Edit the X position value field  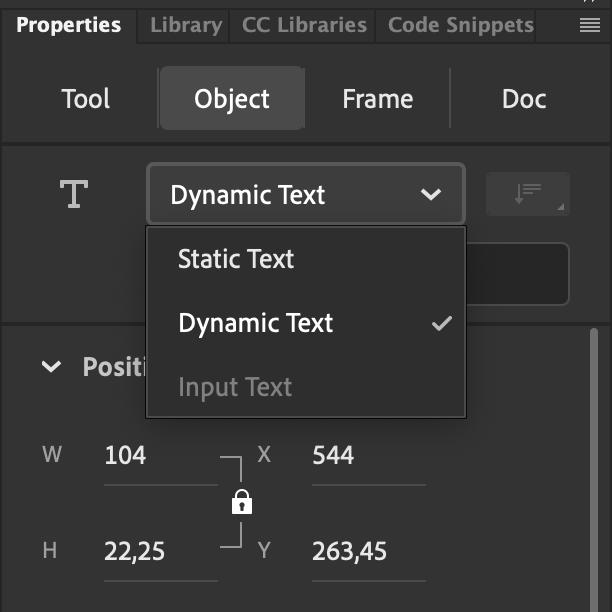[368, 456]
